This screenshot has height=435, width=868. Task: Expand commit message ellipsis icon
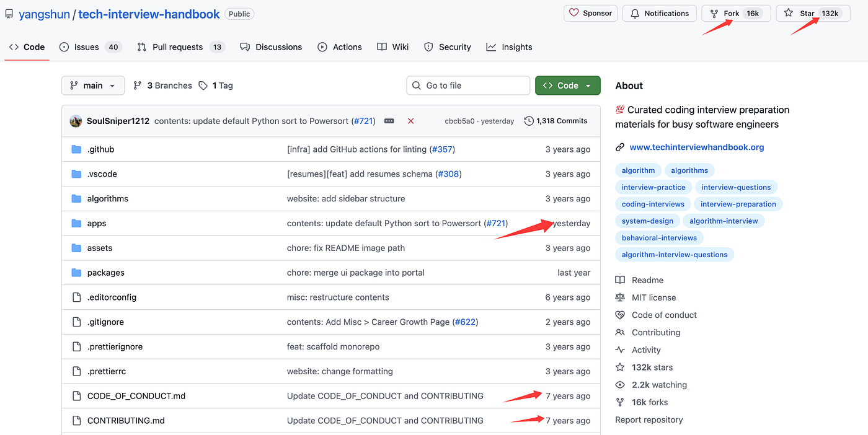click(x=389, y=121)
